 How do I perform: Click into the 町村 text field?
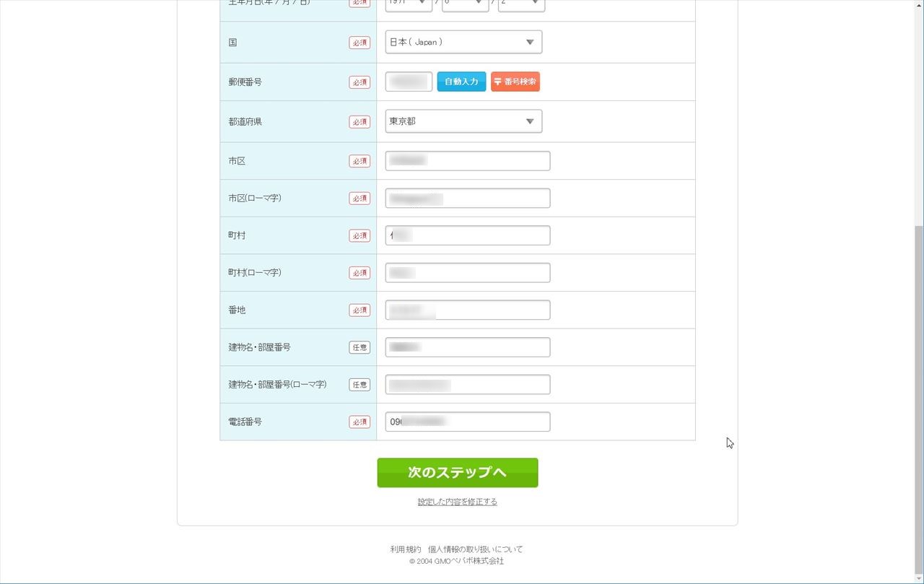point(468,235)
